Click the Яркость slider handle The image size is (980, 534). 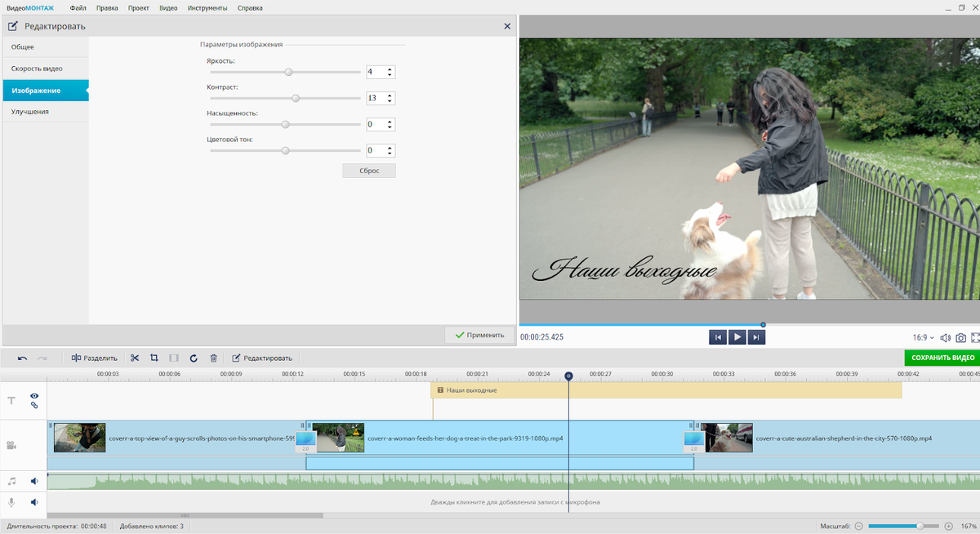tap(288, 72)
